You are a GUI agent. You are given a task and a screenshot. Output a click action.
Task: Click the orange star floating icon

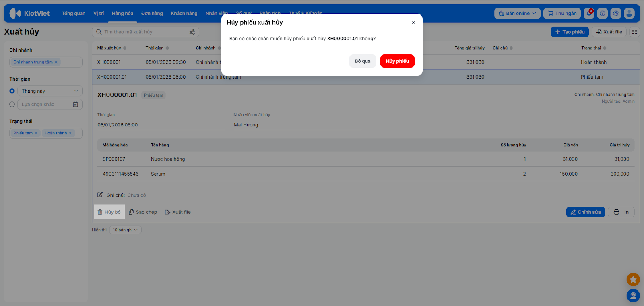click(x=633, y=279)
